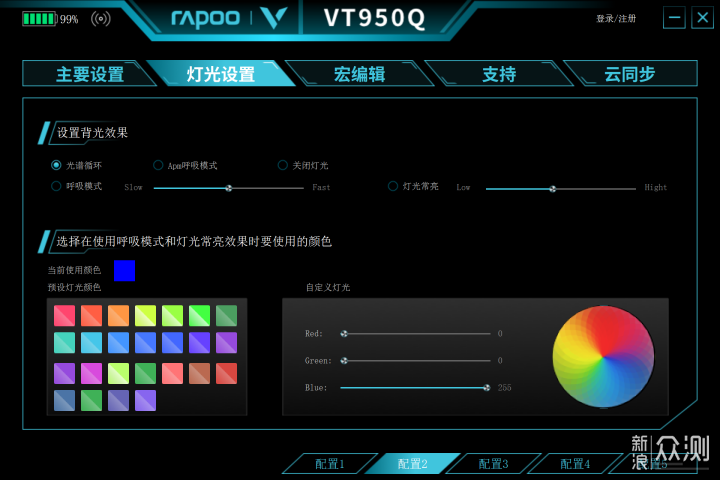Choose the red-orange swatch in first row
Image resolution: width=720 pixels, height=480 pixels.
91,316
